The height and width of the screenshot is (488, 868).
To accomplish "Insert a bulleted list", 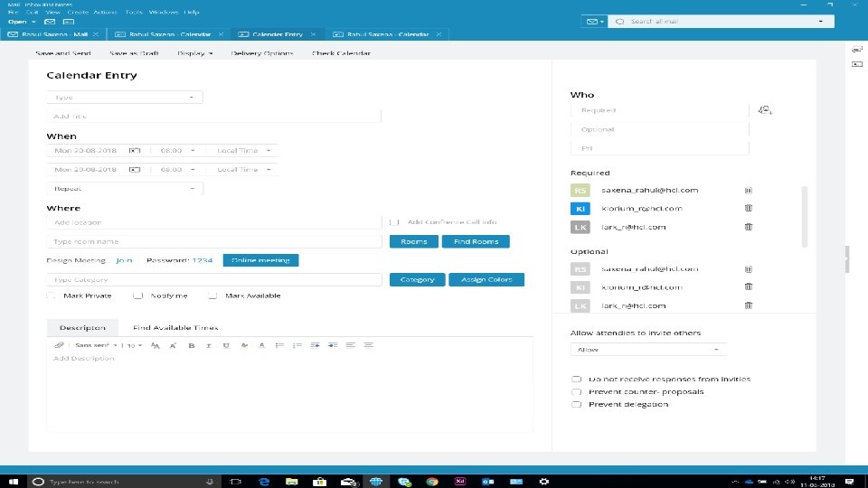I will click(x=279, y=345).
